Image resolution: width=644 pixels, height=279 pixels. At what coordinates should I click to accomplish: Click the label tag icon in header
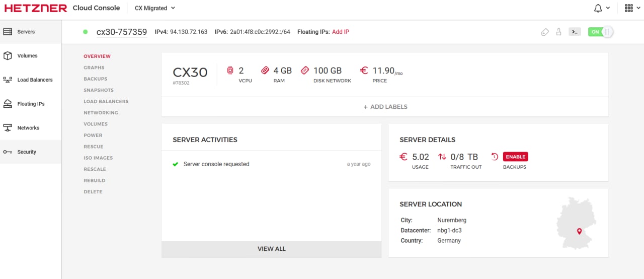point(545,32)
